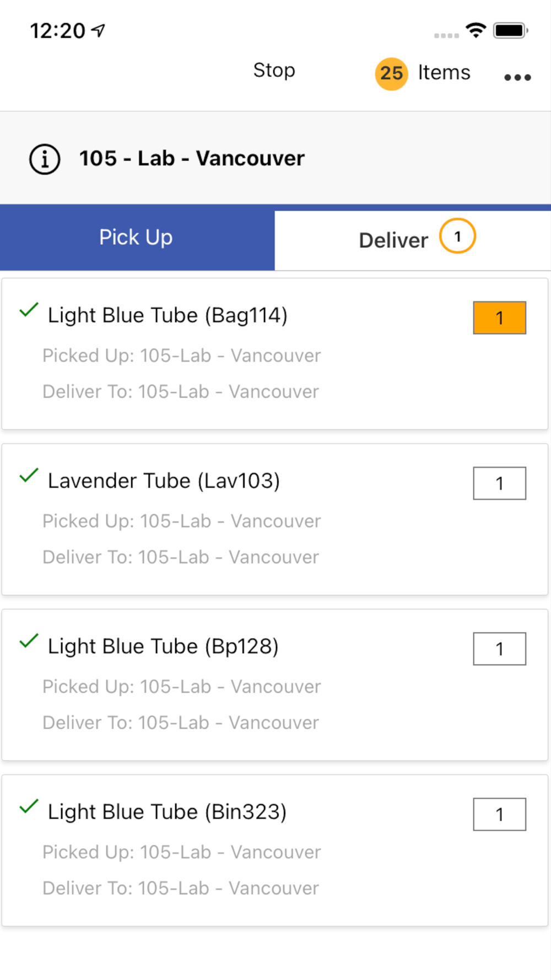
Task: Edit quantity field for Lavender Tube (Lav103)
Action: pos(499,483)
